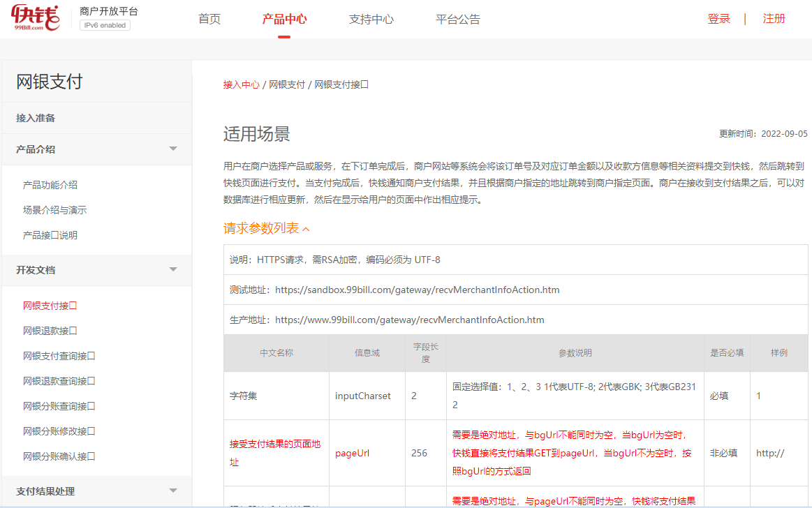The height and width of the screenshot is (508, 812).
Task: Open 场景介绍与演示 sidebar item
Action: pos(55,210)
